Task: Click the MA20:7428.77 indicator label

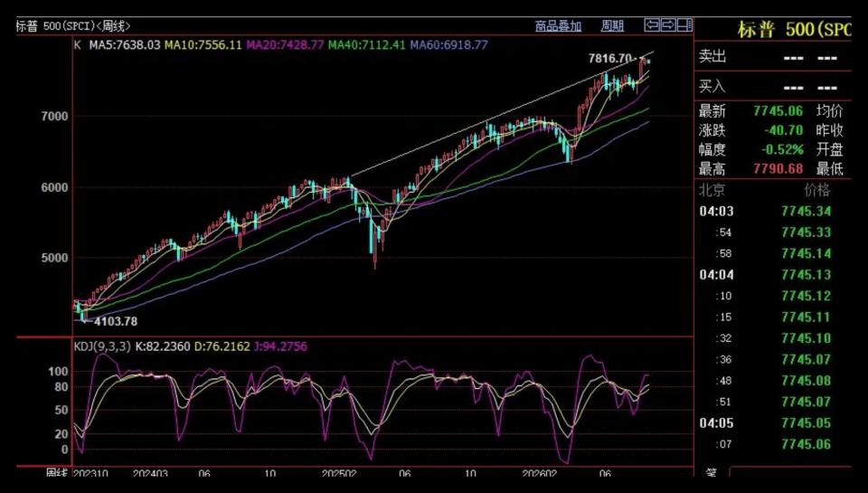Action: 285,45
